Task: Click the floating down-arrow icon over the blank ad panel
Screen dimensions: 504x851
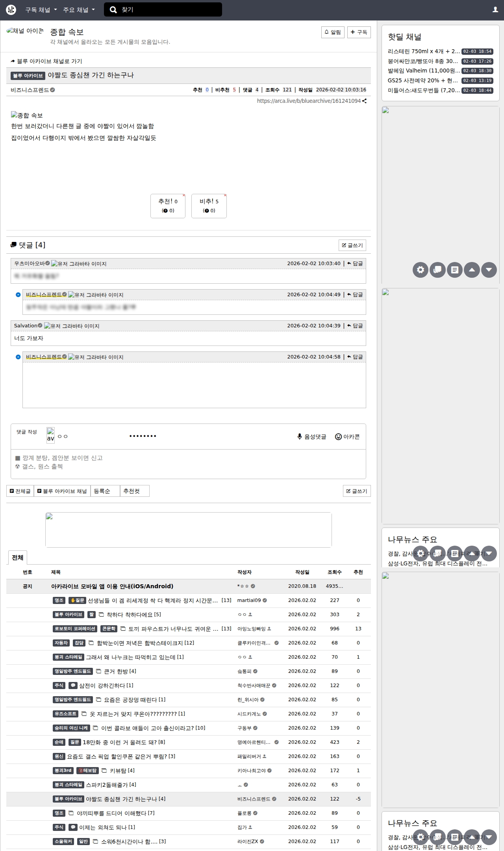Action: (x=489, y=270)
